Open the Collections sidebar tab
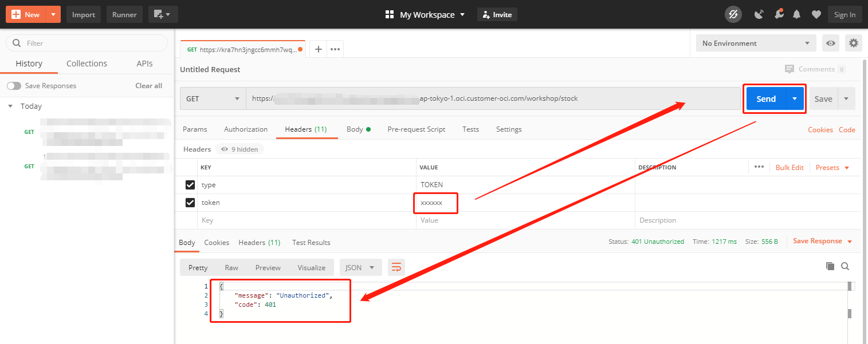Image resolution: width=868 pixels, height=344 pixels. click(87, 64)
